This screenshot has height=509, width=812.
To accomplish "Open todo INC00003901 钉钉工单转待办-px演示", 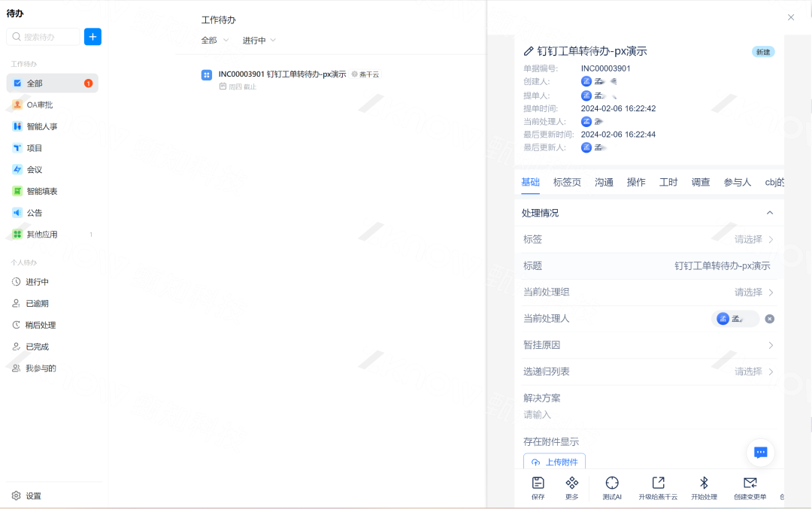I will [x=282, y=74].
